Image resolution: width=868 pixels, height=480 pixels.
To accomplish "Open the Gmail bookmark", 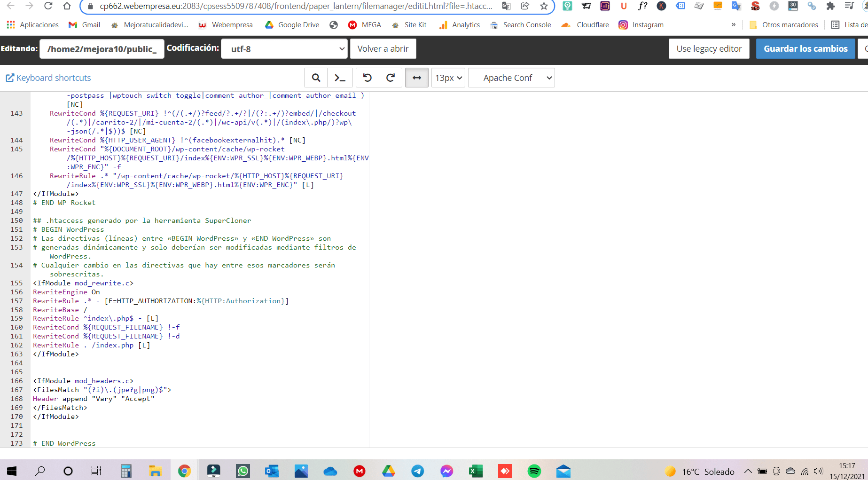I will click(85, 25).
